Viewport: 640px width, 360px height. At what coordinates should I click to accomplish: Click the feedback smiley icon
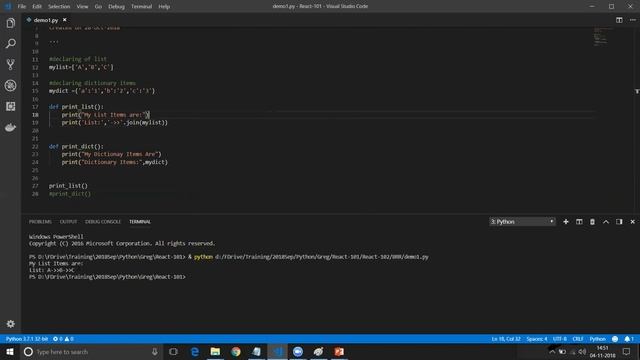615,339
